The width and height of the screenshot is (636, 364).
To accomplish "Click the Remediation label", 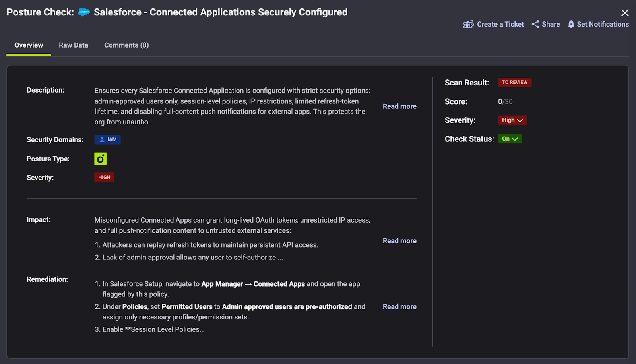I will tap(47, 279).
